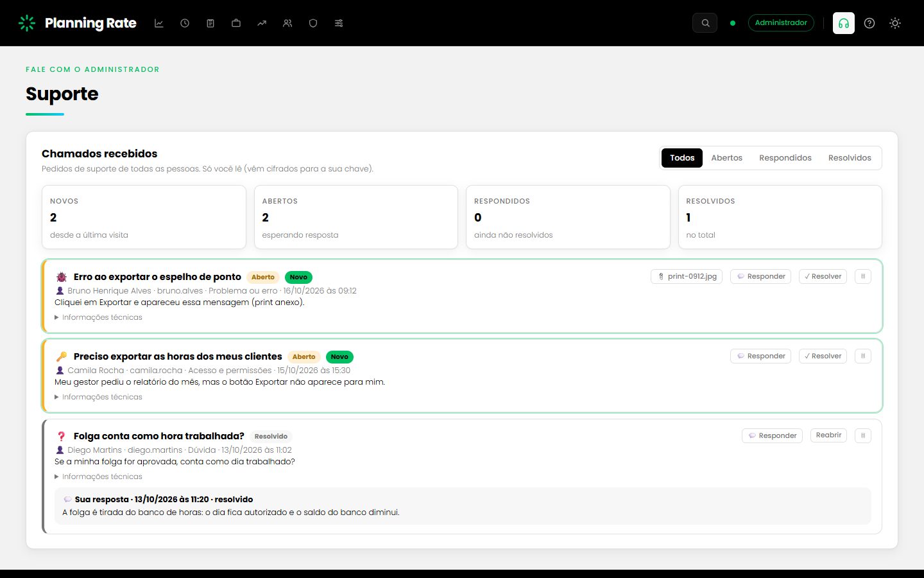Click the Novos summary card

[x=144, y=217]
